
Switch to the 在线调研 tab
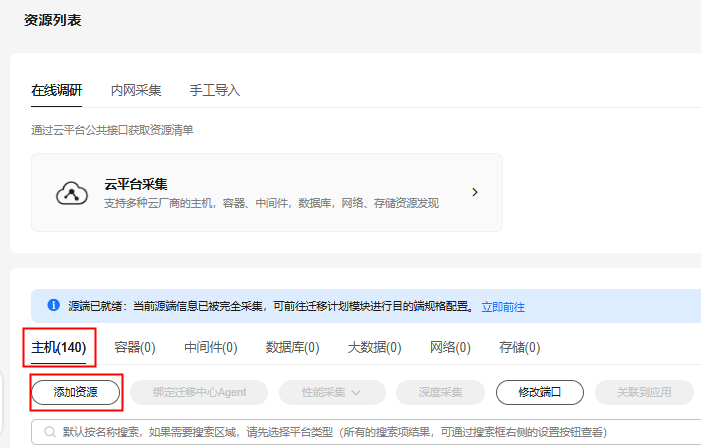point(56,90)
